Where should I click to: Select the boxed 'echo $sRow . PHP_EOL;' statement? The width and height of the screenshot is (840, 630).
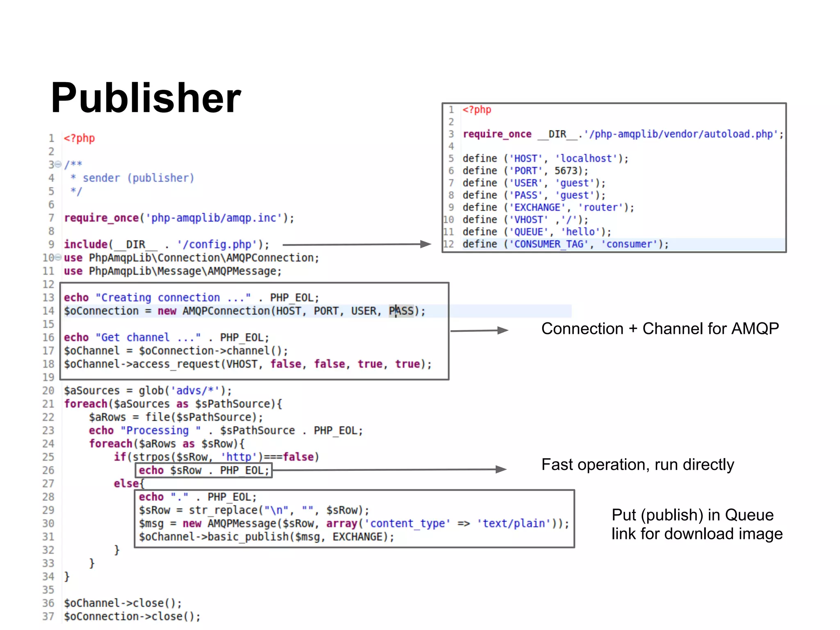pyautogui.click(x=203, y=470)
